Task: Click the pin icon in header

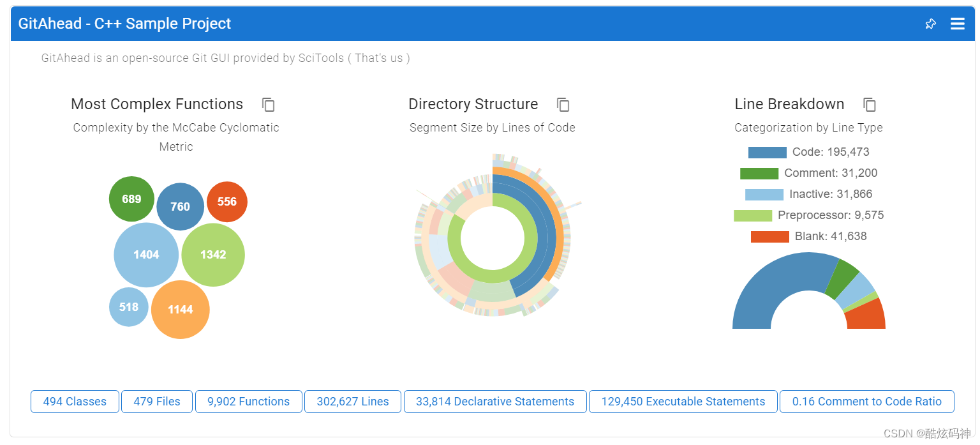Action: click(931, 24)
